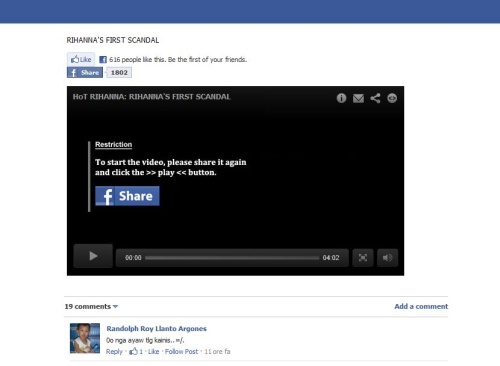Open the video info icon
The height and width of the screenshot is (366, 500).
click(341, 98)
